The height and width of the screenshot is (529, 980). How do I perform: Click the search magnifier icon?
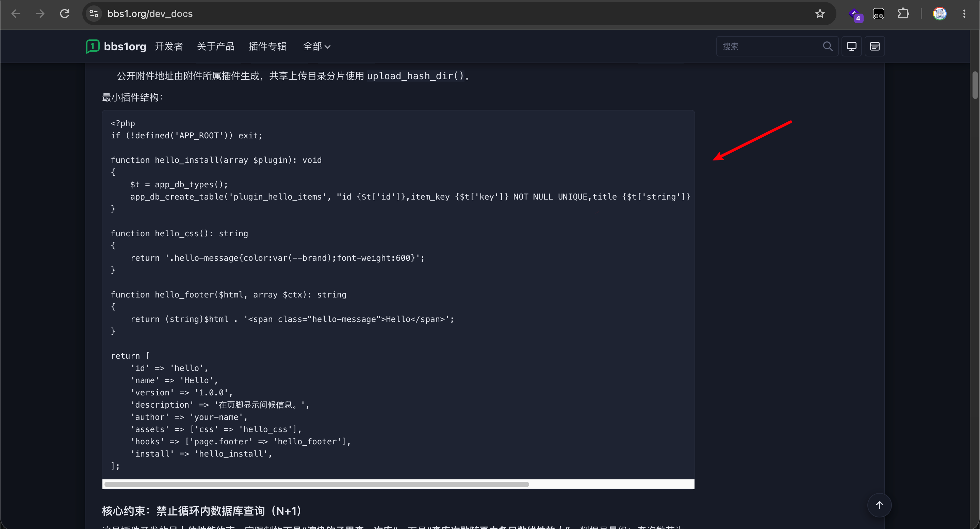point(828,46)
